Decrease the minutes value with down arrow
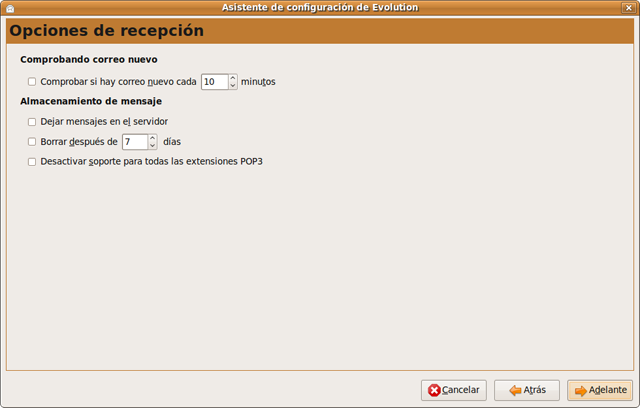The width and height of the screenshot is (640, 408). [x=233, y=86]
